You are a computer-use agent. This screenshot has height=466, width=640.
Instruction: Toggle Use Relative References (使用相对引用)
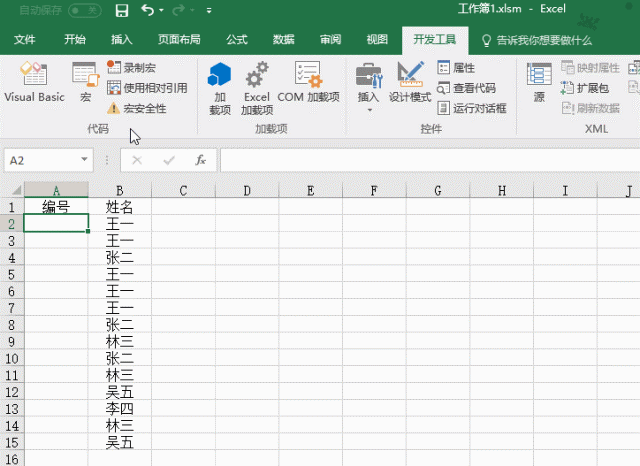click(147, 88)
